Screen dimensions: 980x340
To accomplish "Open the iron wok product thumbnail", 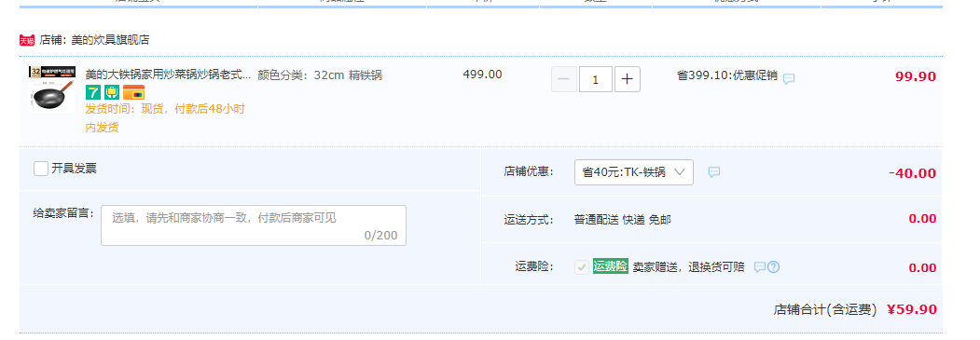I will click(52, 89).
